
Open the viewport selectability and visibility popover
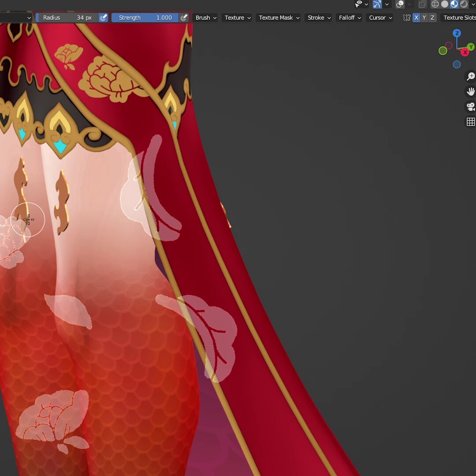point(362,4)
